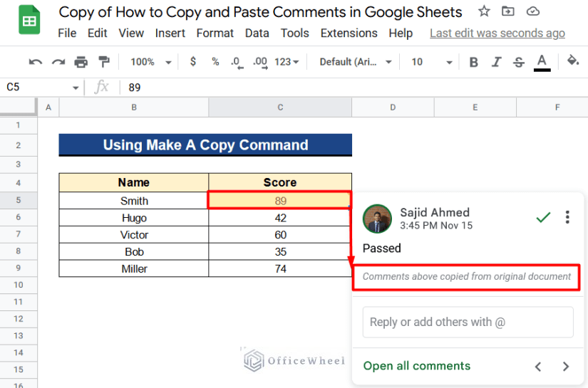Viewport: 588px width, 388px height.
Task: Select row 10 header
Action: (x=19, y=285)
